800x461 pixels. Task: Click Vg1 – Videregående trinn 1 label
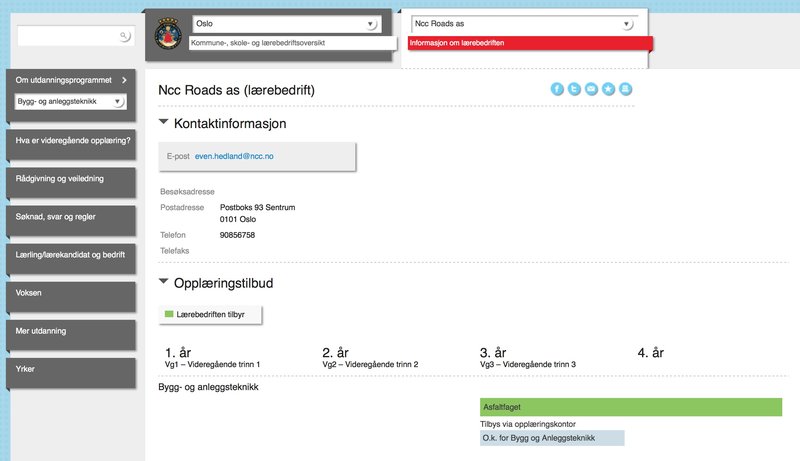click(x=212, y=365)
